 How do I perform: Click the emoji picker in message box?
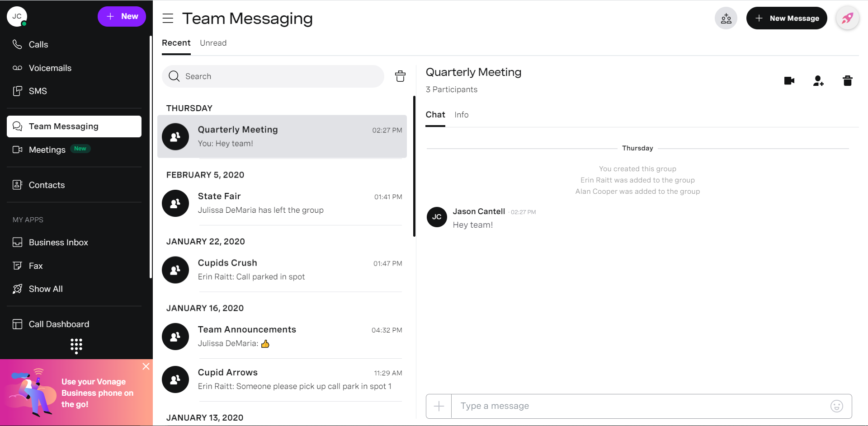coord(836,406)
